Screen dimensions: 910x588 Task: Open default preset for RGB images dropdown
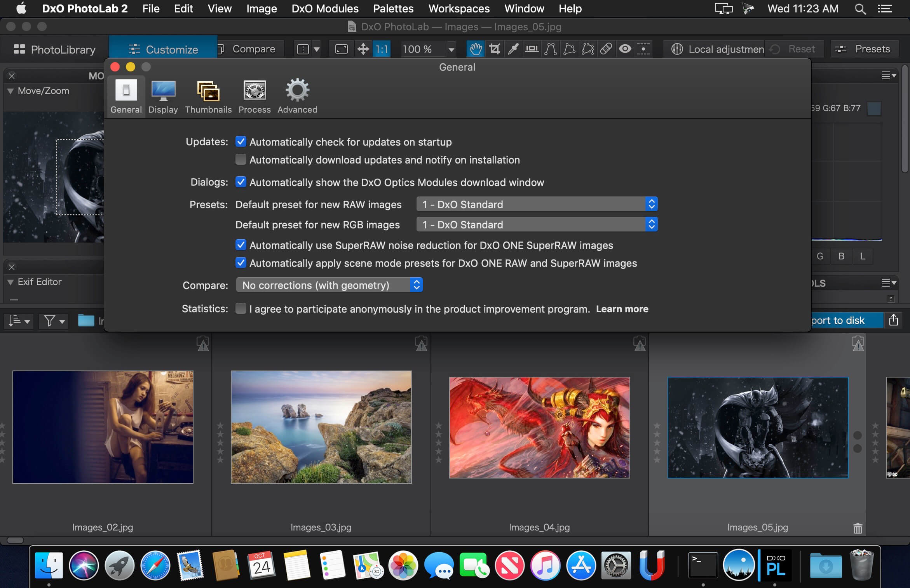(x=537, y=224)
